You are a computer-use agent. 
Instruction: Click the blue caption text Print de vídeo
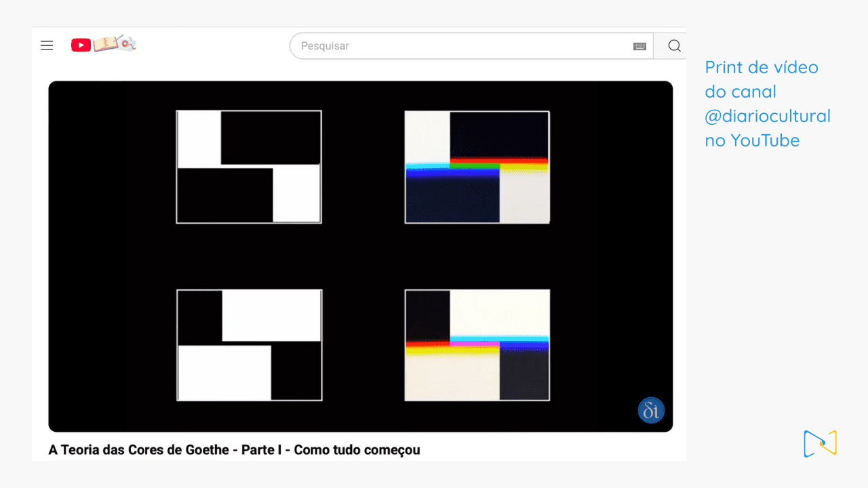tap(761, 67)
